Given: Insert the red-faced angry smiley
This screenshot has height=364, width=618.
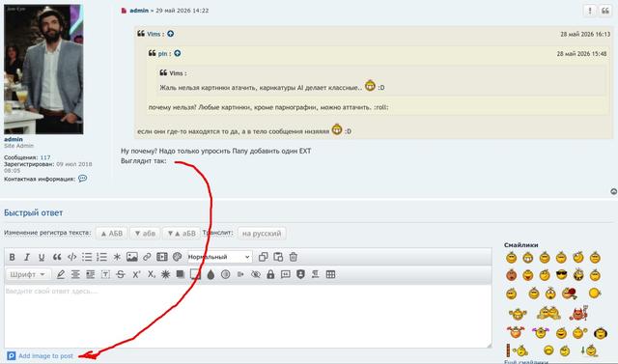Looking at the screenshot, I should pos(511,274).
